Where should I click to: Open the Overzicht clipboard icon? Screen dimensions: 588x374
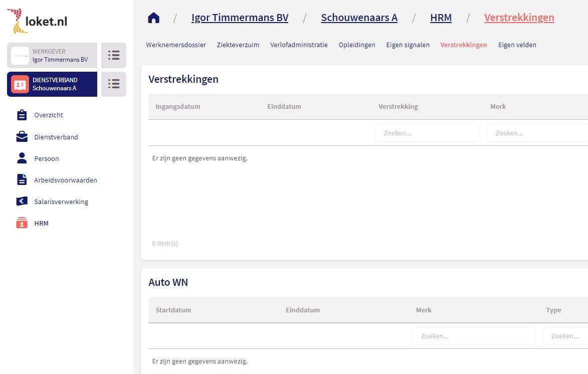click(x=22, y=115)
